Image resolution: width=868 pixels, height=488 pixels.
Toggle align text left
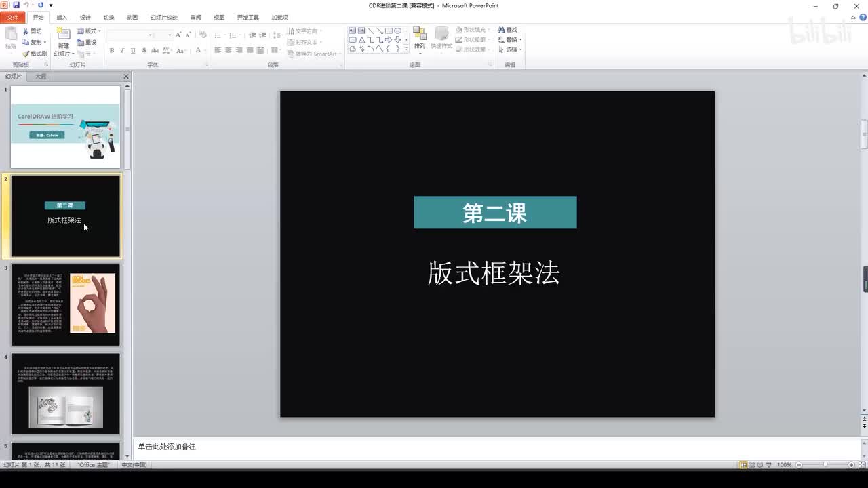(218, 50)
